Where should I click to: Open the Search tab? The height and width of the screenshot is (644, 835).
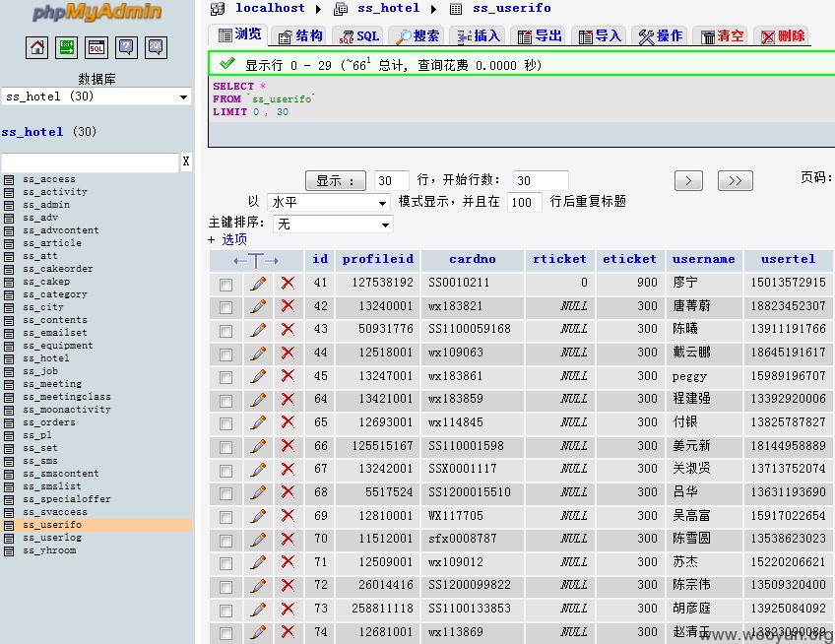pyautogui.click(x=418, y=36)
